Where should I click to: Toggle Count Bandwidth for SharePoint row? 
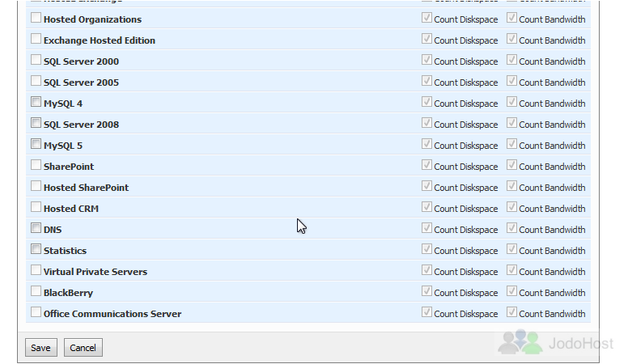tap(511, 165)
